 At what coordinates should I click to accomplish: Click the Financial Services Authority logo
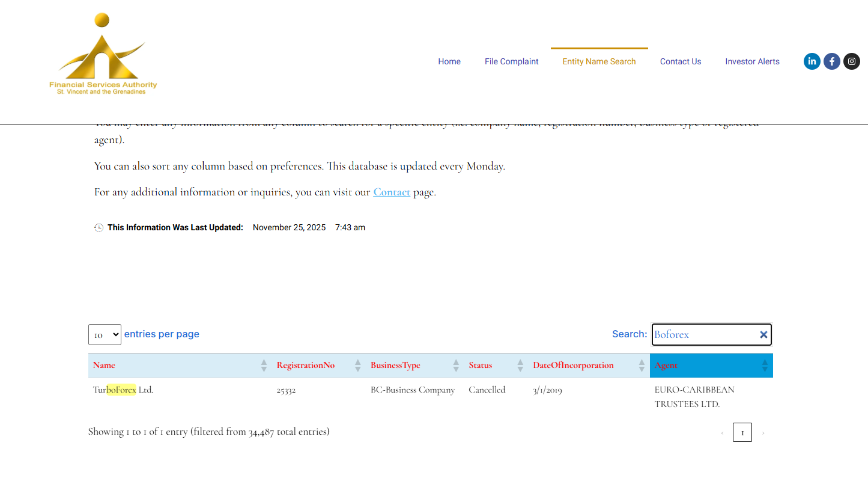103,54
